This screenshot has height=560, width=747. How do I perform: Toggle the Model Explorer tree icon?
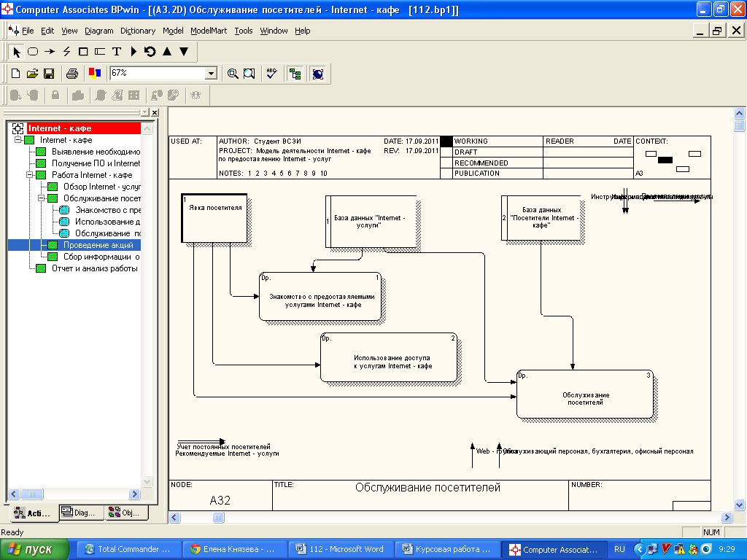[295, 74]
